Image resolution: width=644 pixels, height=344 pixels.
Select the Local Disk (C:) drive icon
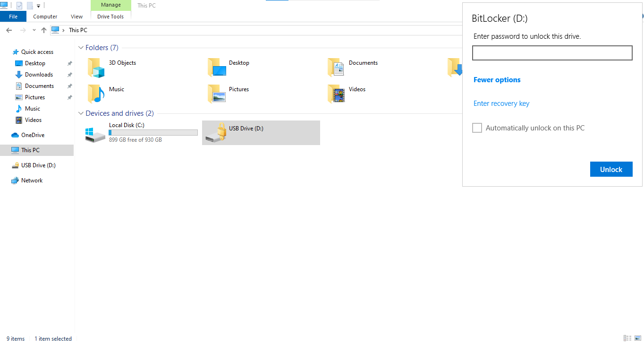pyautogui.click(x=95, y=134)
